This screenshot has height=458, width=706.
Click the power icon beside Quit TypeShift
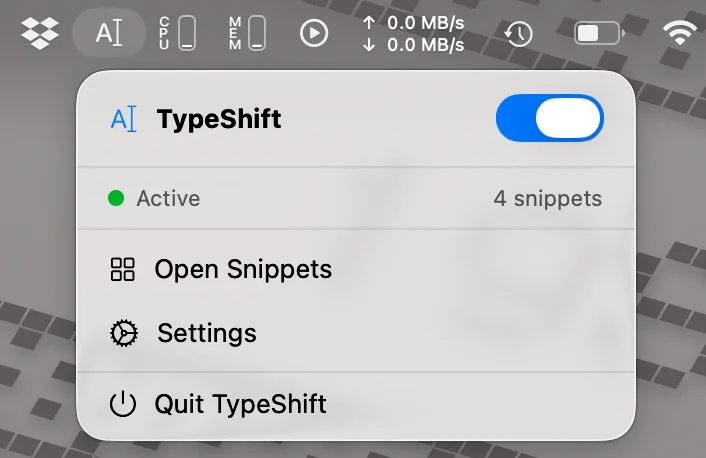122,404
